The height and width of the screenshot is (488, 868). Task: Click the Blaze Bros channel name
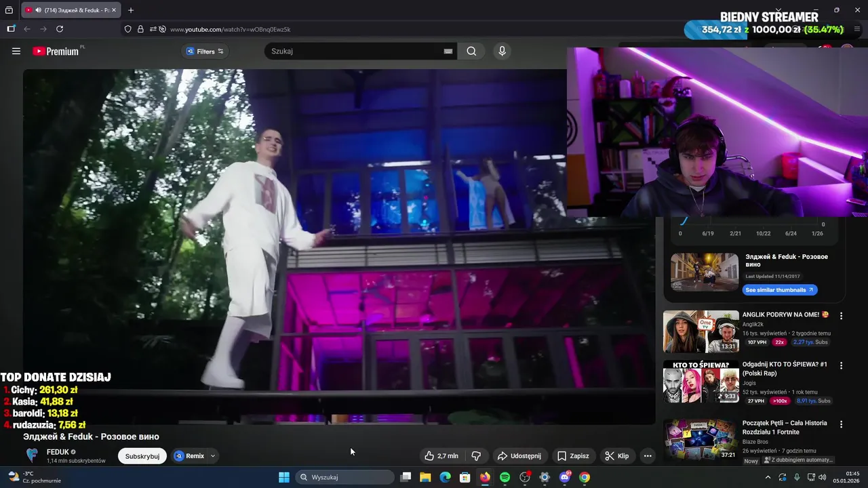pos(755,442)
